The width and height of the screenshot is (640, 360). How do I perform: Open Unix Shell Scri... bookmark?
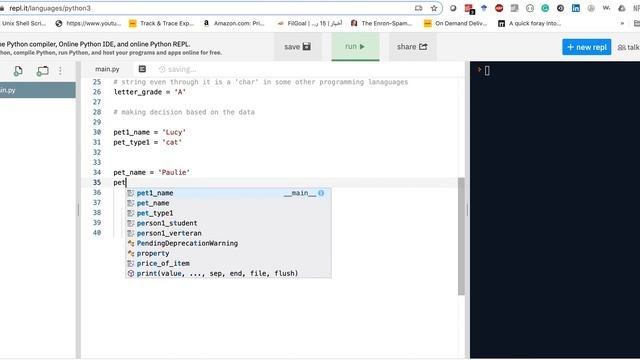point(23,24)
